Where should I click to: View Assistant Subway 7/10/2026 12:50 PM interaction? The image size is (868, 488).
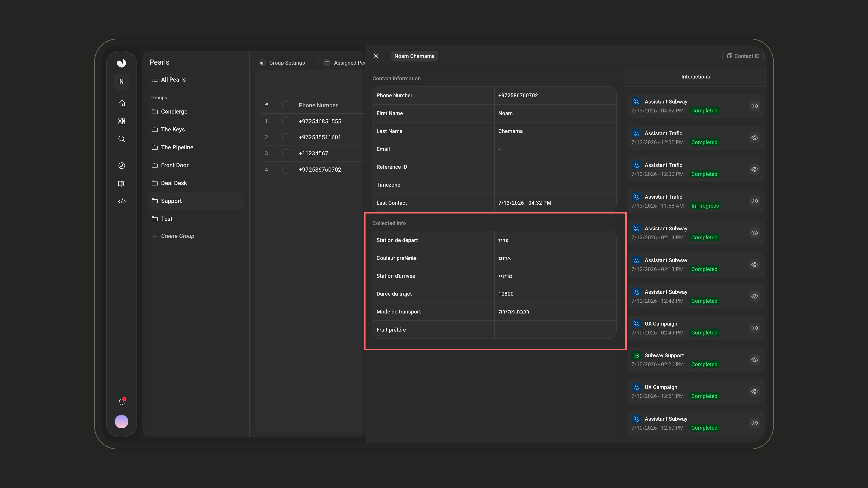[754, 423]
